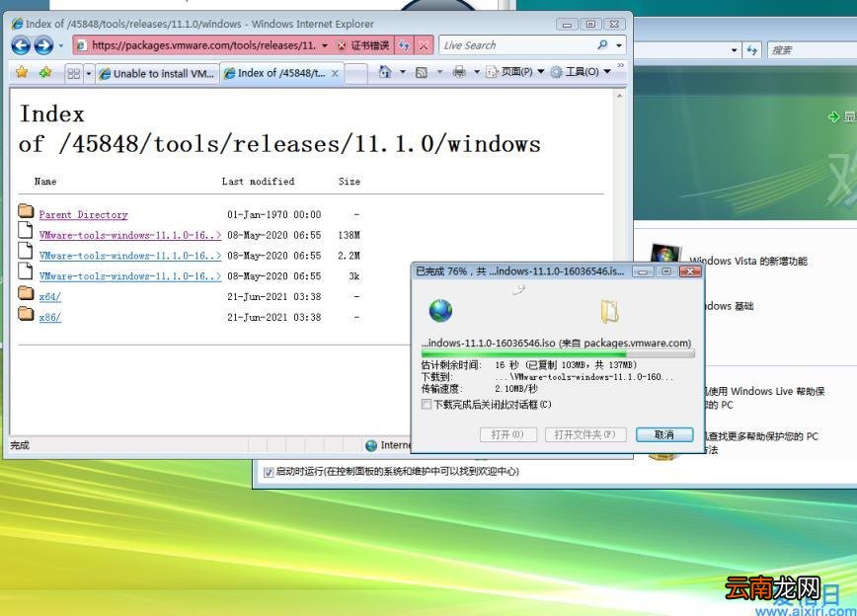Click the 打开文件夹(F) Open Folder button

584,434
